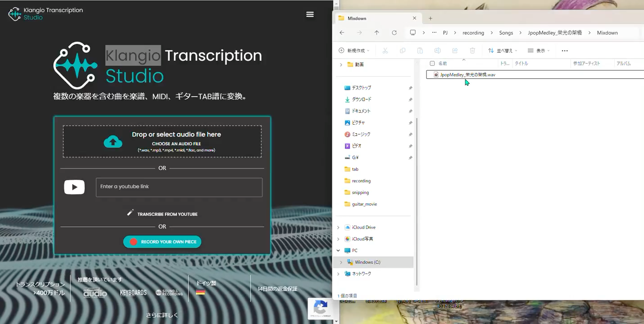Click CHOOSE AN AUDIO FILE

177,144
